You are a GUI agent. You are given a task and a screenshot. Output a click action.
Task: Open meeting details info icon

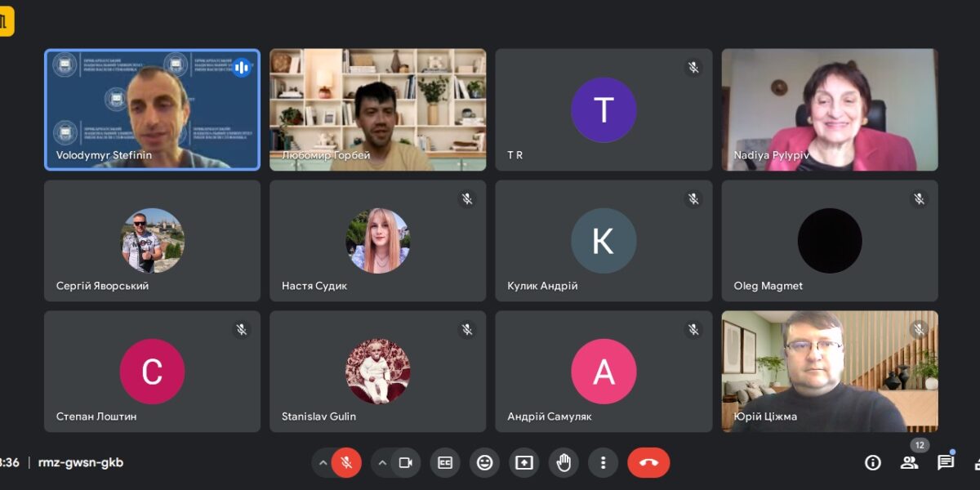(873, 463)
